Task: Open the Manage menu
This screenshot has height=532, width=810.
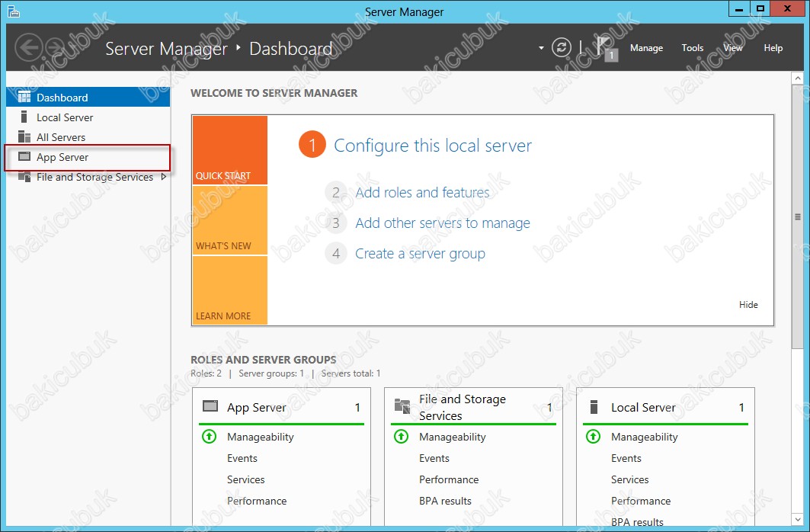Action: 646,48
